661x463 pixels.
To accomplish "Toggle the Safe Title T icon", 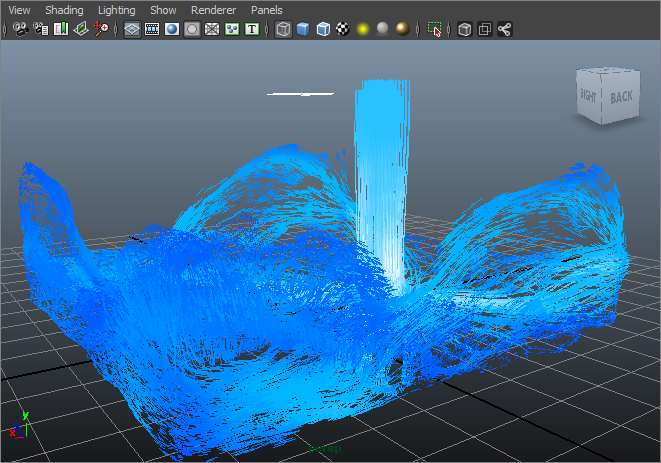I will (252, 29).
